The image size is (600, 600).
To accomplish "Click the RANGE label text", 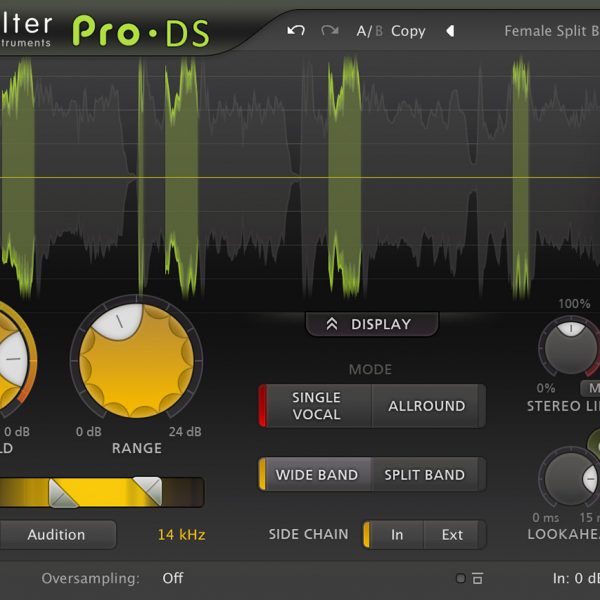I will (x=137, y=448).
